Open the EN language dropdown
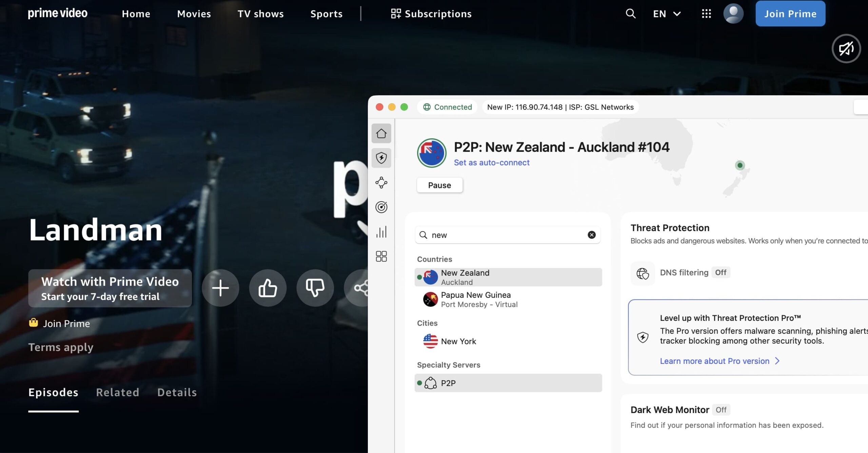Image resolution: width=868 pixels, height=453 pixels. click(667, 14)
